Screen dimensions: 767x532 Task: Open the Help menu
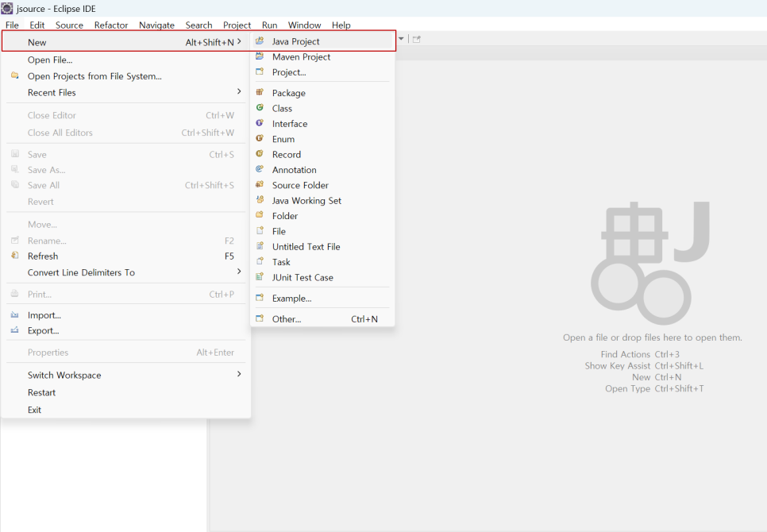point(341,25)
